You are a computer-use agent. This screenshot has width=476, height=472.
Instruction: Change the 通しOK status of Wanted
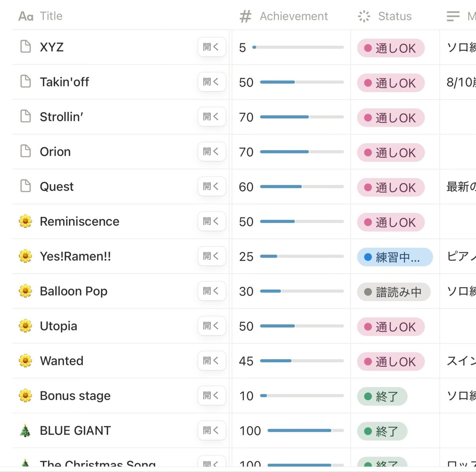pos(391,362)
